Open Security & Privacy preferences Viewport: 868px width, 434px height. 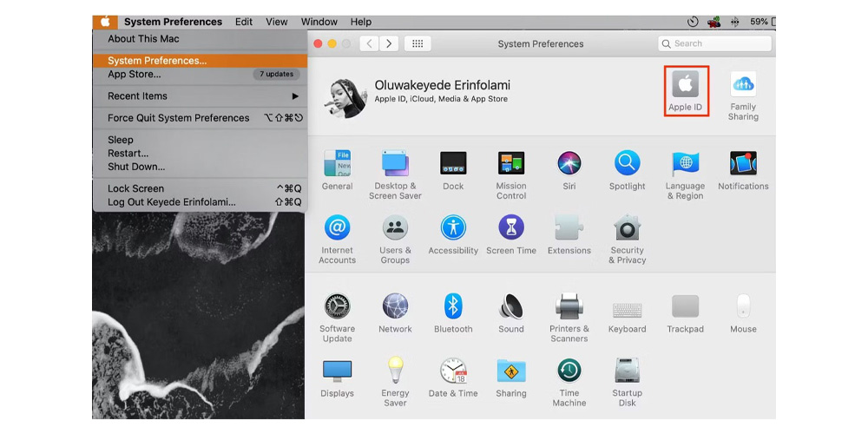point(628,240)
